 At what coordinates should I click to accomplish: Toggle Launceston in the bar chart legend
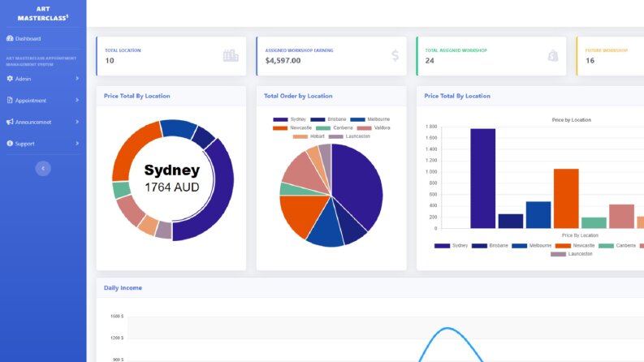572,254
